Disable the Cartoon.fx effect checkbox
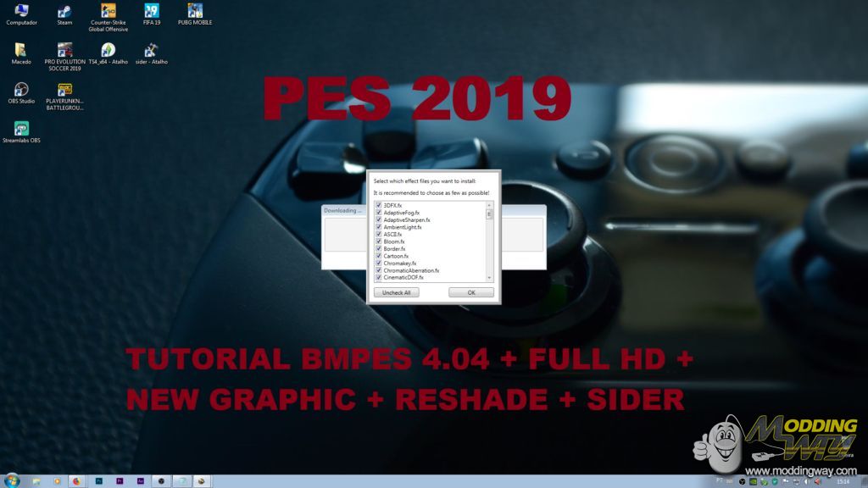Screen dimensions: 868x488 click(x=379, y=256)
